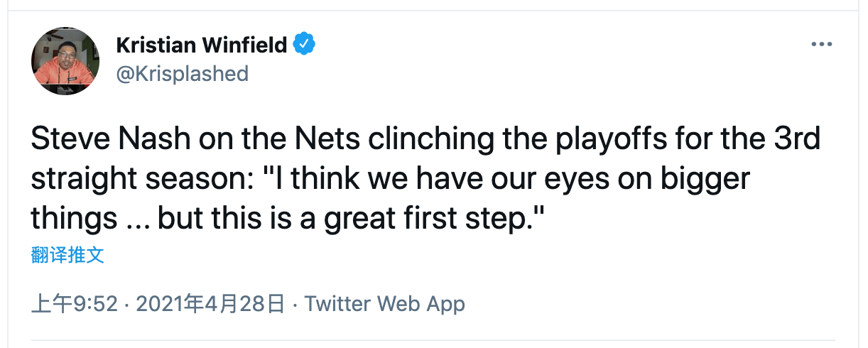Viewport: 868px width, 348px height.
Task: Click the blue verified badge beside Kristian Winfield
Action: click(305, 44)
